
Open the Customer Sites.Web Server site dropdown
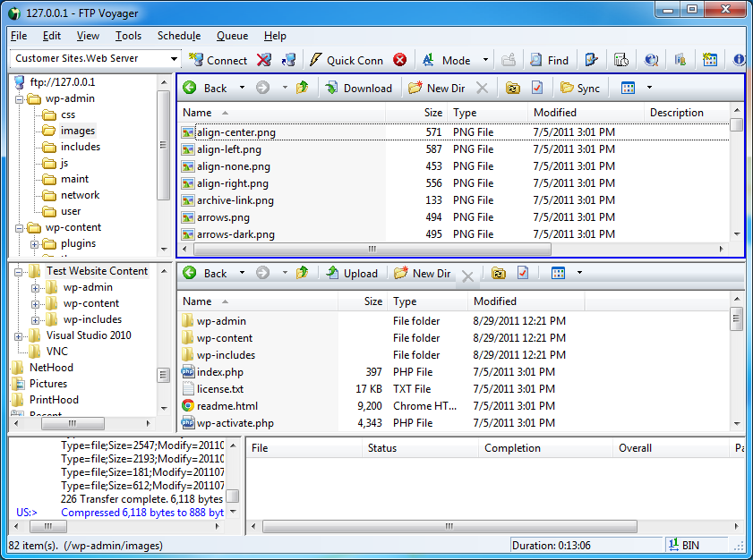[x=174, y=59]
